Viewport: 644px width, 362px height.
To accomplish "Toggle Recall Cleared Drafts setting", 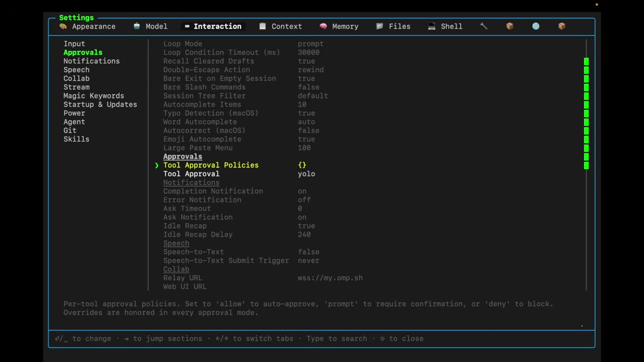I will coord(306,61).
